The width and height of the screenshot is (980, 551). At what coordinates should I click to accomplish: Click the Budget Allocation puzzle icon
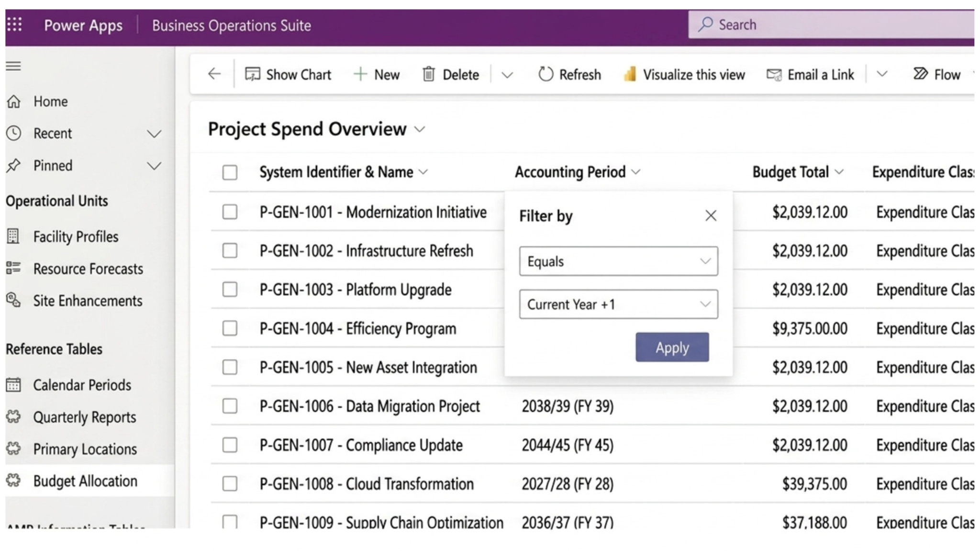tap(13, 481)
